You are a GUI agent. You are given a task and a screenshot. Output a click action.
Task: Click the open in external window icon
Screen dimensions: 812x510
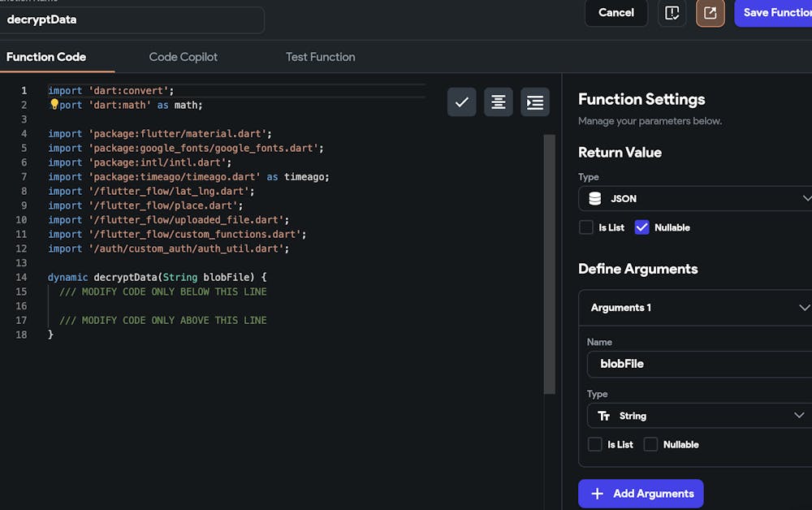pos(710,13)
